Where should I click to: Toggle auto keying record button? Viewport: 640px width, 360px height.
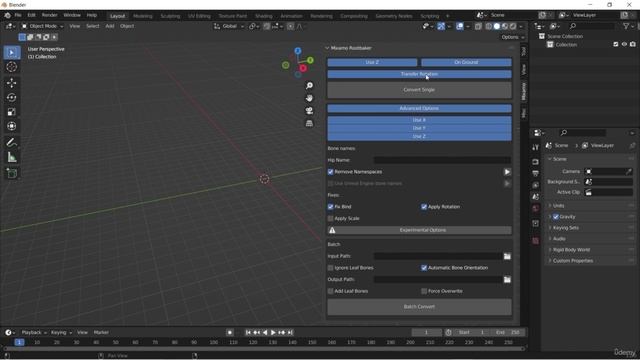[230, 333]
